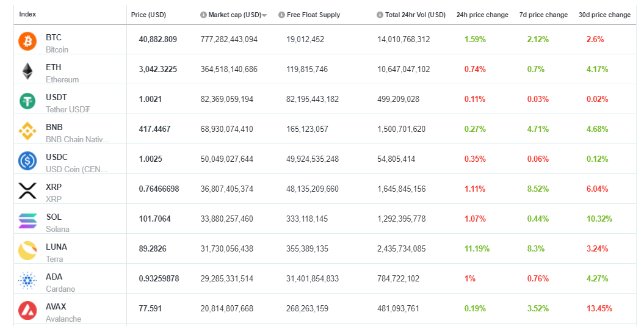Sort by 24h price change header
644x326 pixels.
482,15
